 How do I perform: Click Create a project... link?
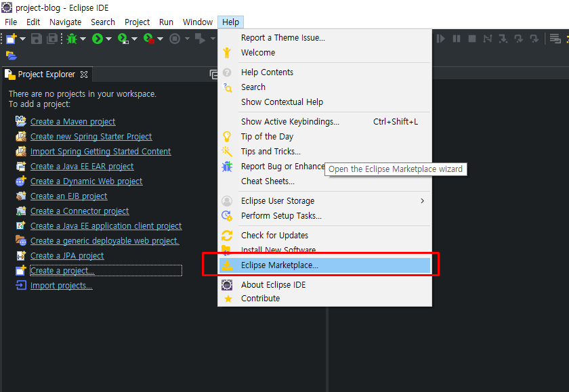tap(62, 271)
